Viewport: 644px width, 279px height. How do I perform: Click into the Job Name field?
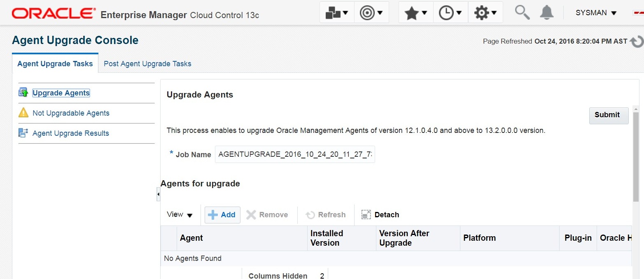coord(295,154)
